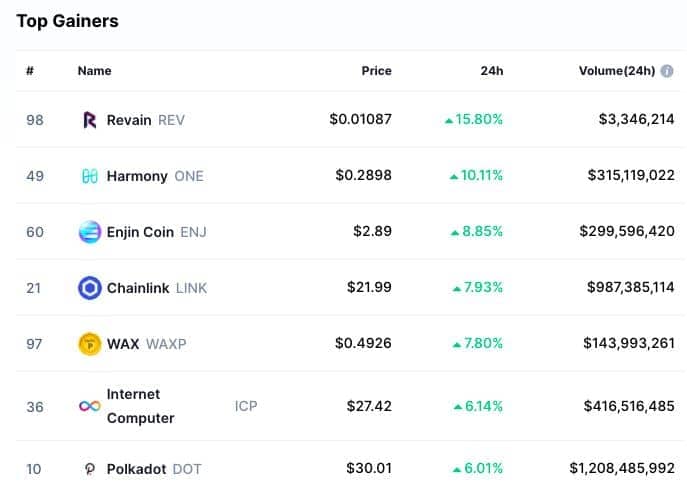This screenshot has height=491, width=687.
Task: Open the Revain coin name link
Action: tap(129, 120)
